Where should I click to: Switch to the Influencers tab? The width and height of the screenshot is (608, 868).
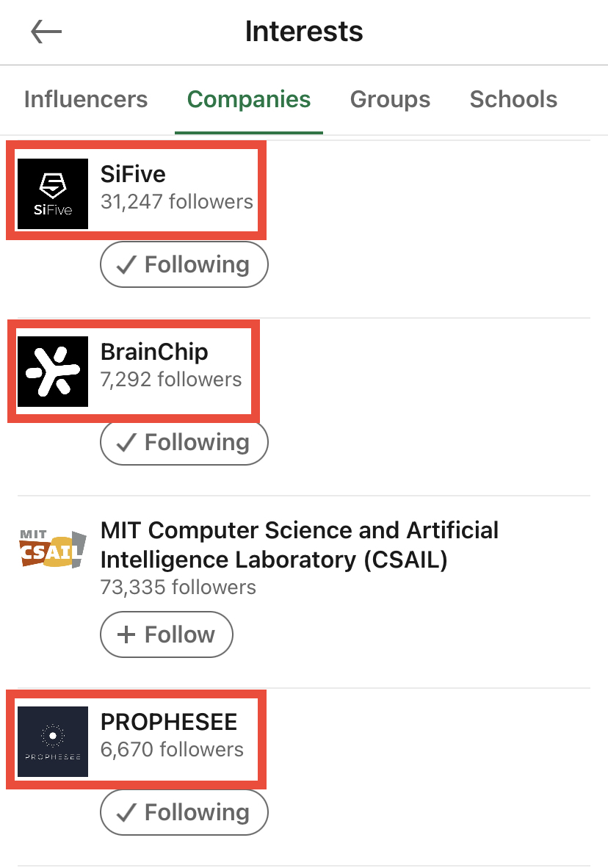(x=86, y=99)
